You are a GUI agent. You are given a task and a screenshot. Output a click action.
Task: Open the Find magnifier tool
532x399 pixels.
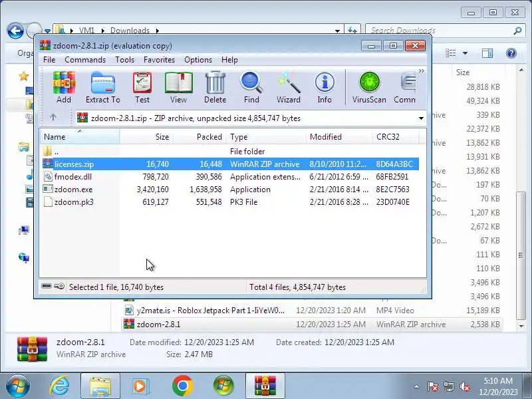(251, 87)
